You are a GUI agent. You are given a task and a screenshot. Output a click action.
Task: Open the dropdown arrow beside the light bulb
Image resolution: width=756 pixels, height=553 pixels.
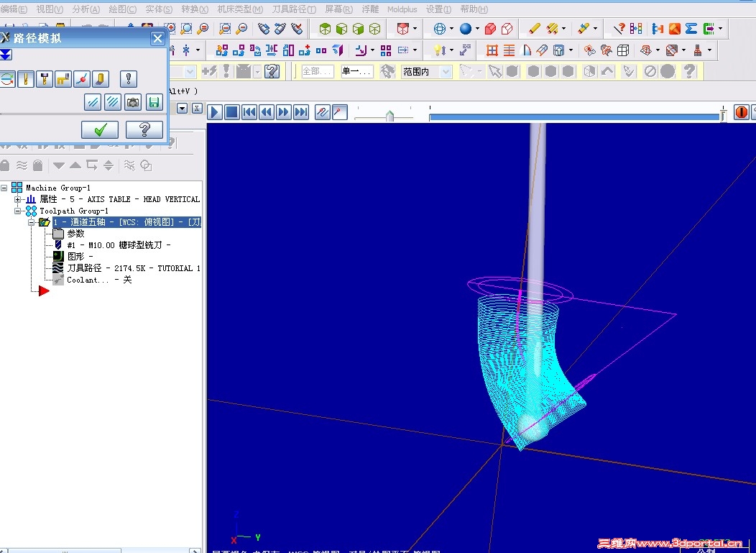452,50
